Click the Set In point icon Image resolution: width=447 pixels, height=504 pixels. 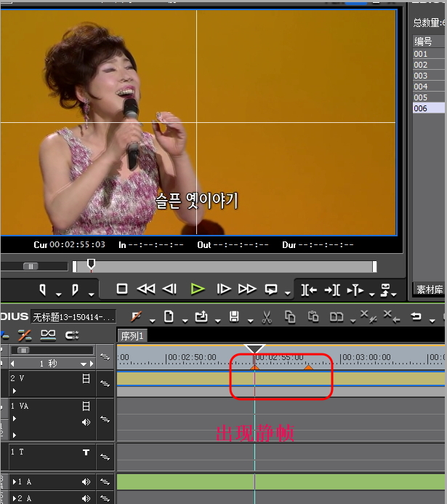[42, 289]
